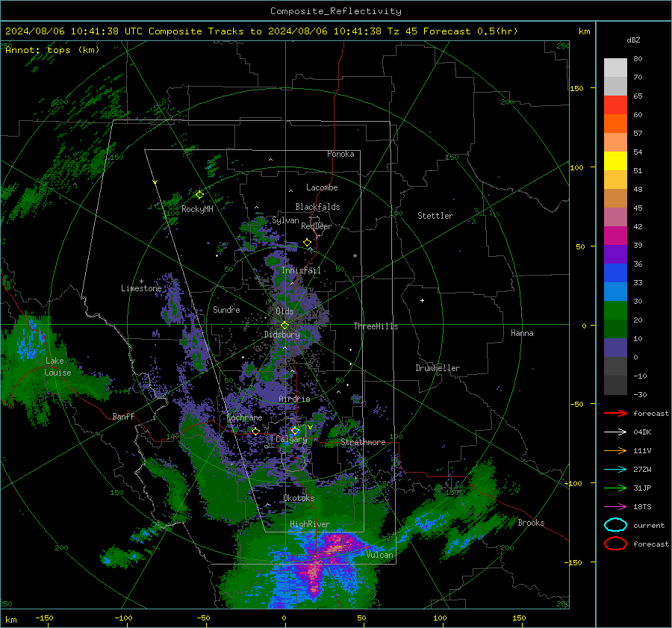Select the 51 dBZ yellow color swatch
The width and height of the screenshot is (672, 628).
coord(615,161)
